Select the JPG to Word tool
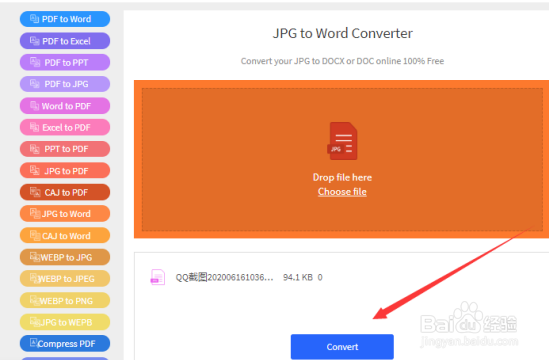 [x=65, y=214]
